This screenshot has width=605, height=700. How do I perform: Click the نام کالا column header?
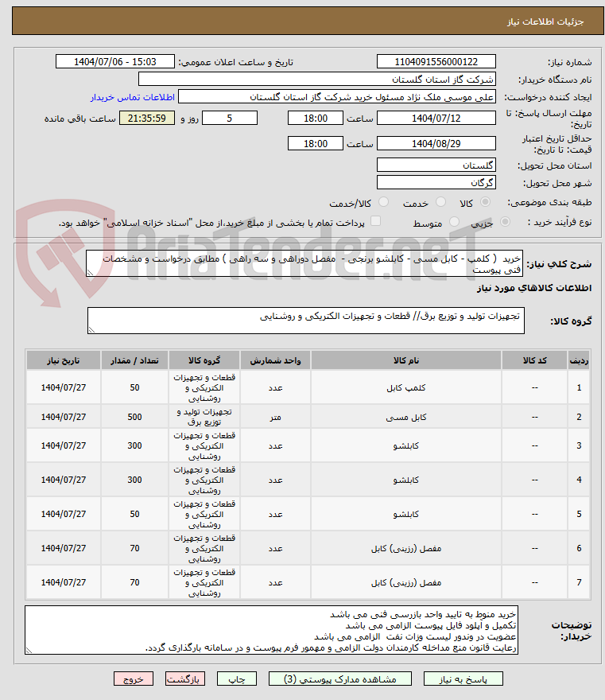(406, 360)
